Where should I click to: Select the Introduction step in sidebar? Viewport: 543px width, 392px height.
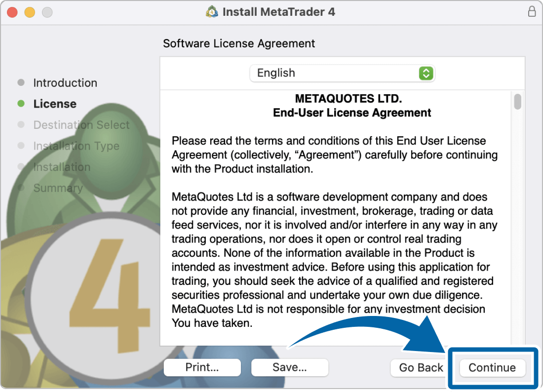(65, 83)
